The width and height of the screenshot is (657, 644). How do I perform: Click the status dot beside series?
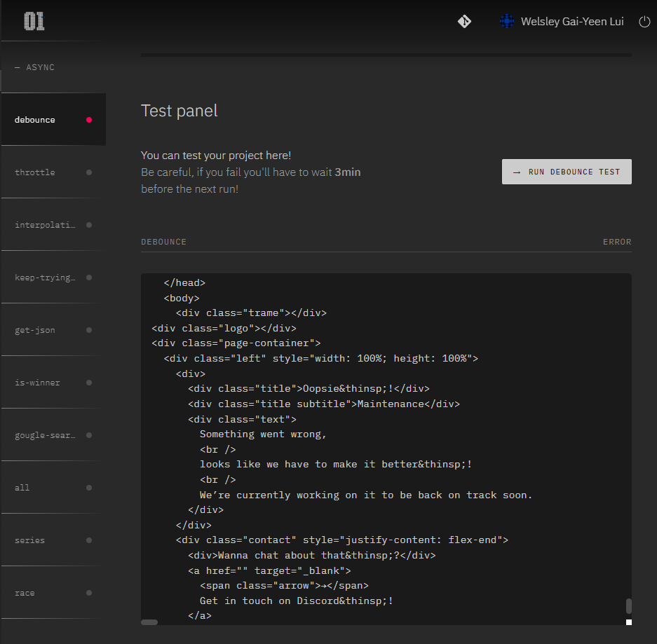tap(89, 540)
